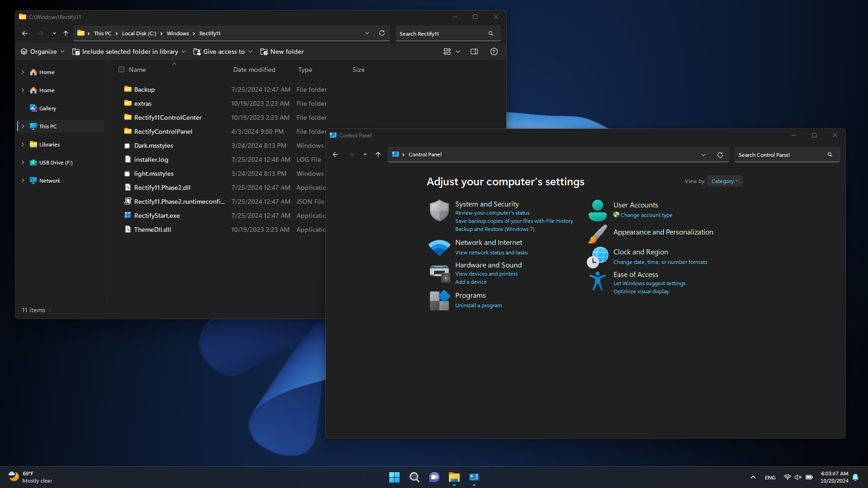
Task: Open the View by Category dropdown
Action: (x=724, y=181)
